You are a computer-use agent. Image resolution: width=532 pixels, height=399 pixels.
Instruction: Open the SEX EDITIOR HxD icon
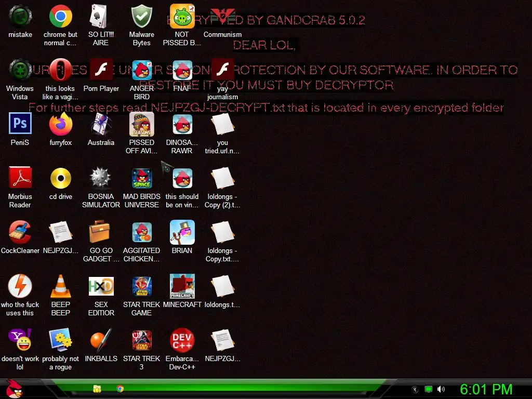tap(101, 286)
